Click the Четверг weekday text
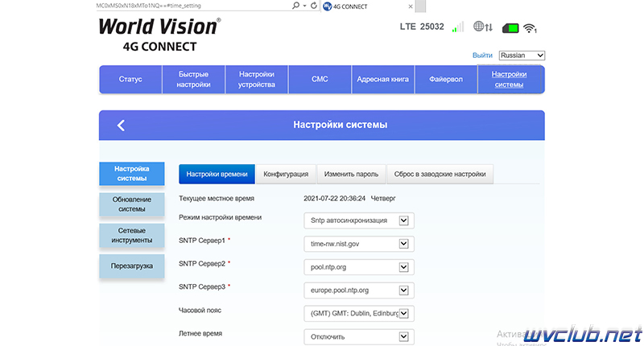The height and width of the screenshot is (346, 644). click(x=383, y=199)
